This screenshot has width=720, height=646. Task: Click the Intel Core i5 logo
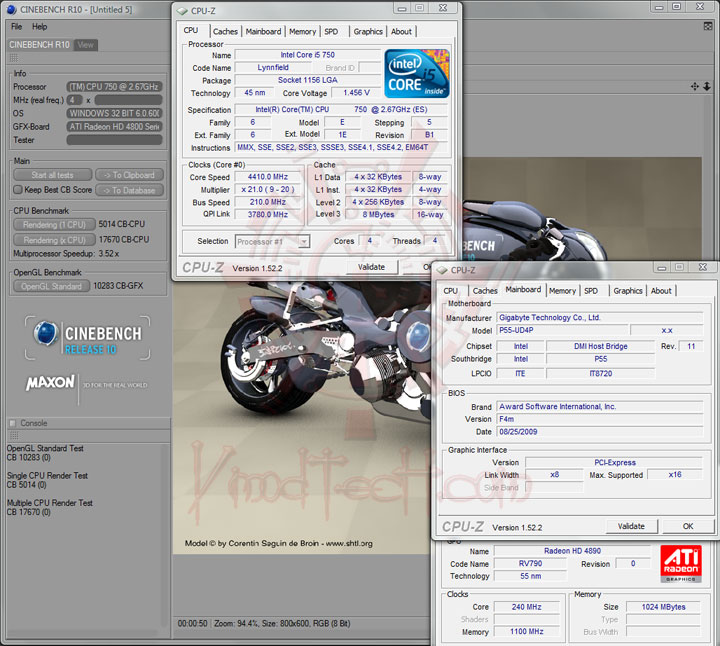[416, 73]
